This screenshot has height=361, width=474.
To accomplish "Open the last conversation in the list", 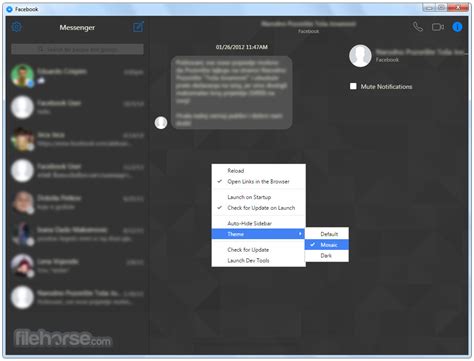I will (78, 297).
